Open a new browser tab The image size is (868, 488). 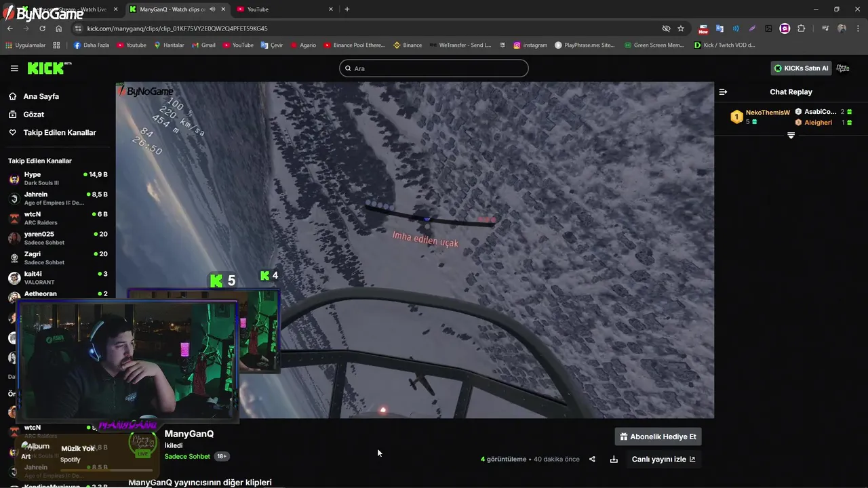click(x=347, y=9)
